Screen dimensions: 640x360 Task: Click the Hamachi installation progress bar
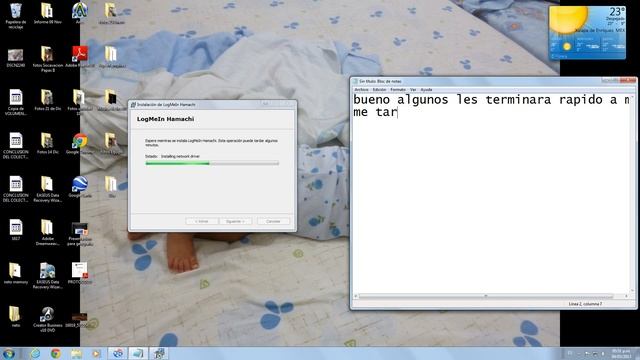pos(212,163)
